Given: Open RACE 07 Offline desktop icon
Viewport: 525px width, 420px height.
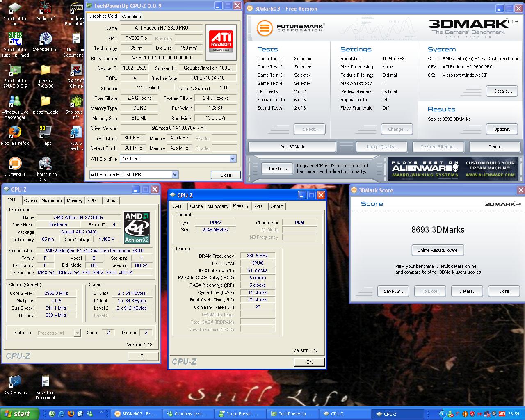Looking at the screenshot, I should tap(76, 76).
